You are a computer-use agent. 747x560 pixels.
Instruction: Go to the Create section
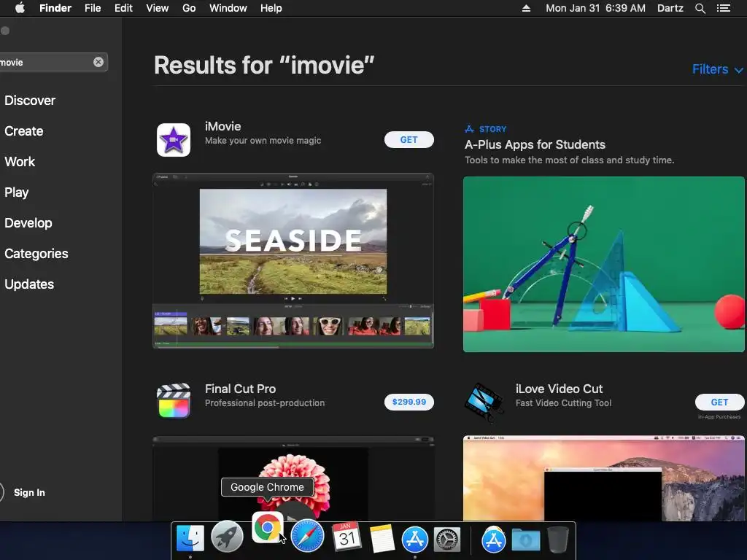click(24, 131)
